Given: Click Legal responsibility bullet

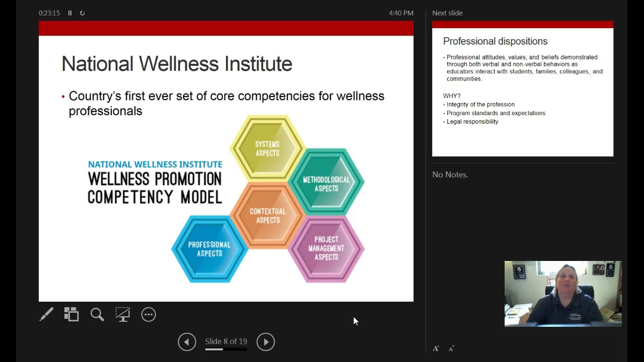Looking at the screenshot, I should 472,122.
